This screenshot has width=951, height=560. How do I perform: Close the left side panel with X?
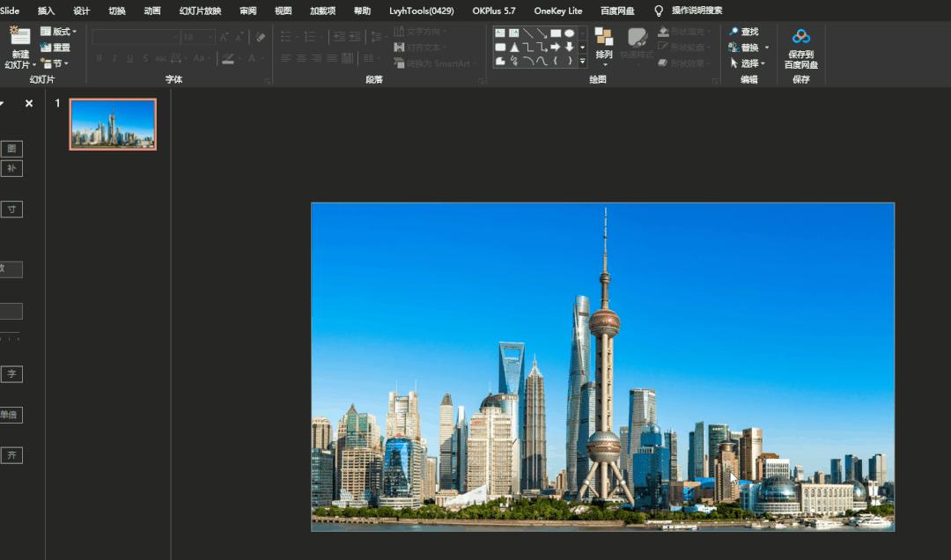tap(29, 103)
